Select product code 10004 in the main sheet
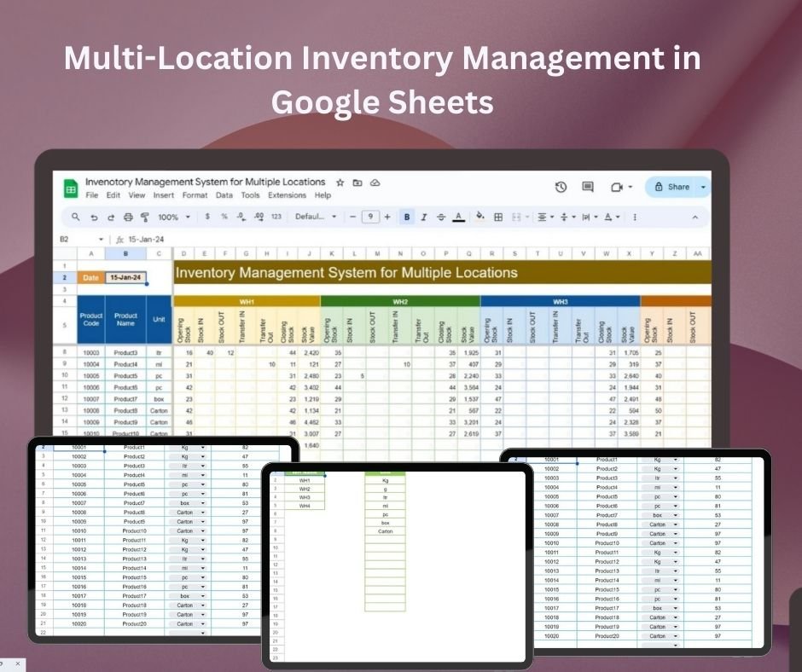 click(x=91, y=364)
